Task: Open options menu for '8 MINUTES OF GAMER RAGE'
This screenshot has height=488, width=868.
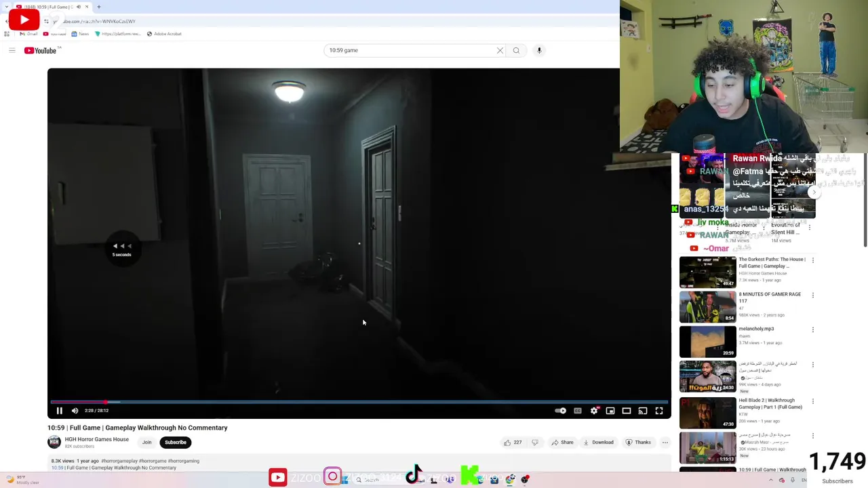Action: [813, 296]
